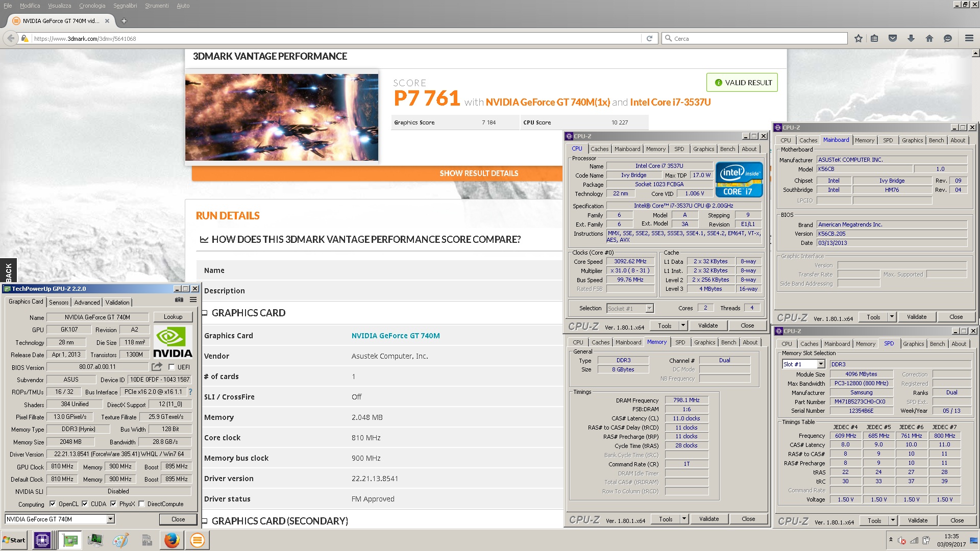The image size is (980, 551).
Task: Collapse GRAPHICS CARD (SECONDARY) section box
Action: pyautogui.click(x=204, y=521)
